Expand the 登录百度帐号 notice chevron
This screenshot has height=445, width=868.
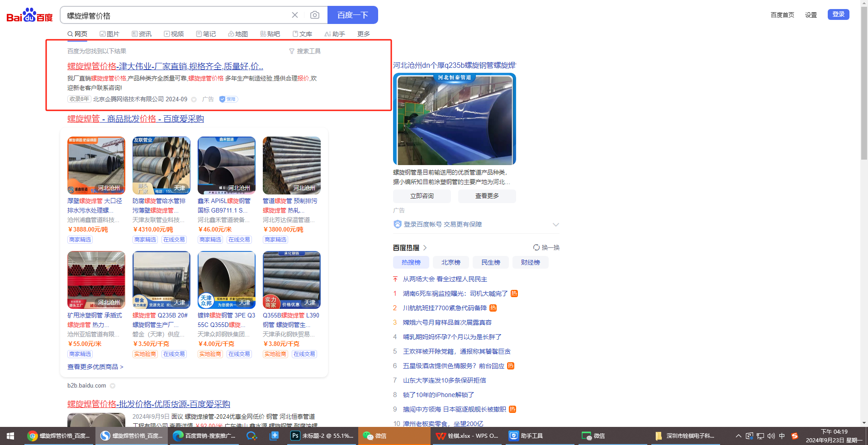point(556,225)
